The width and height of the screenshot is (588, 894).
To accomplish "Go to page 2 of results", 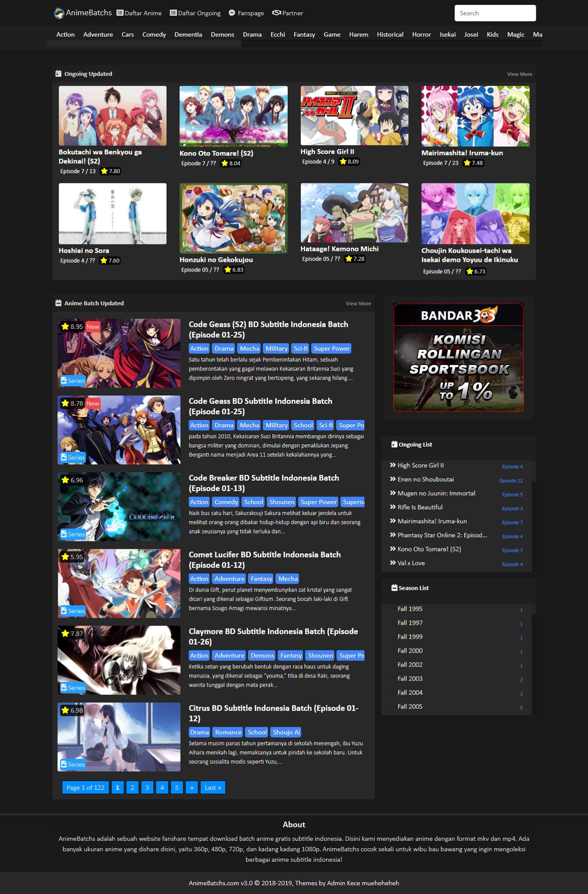I will (x=132, y=787).
